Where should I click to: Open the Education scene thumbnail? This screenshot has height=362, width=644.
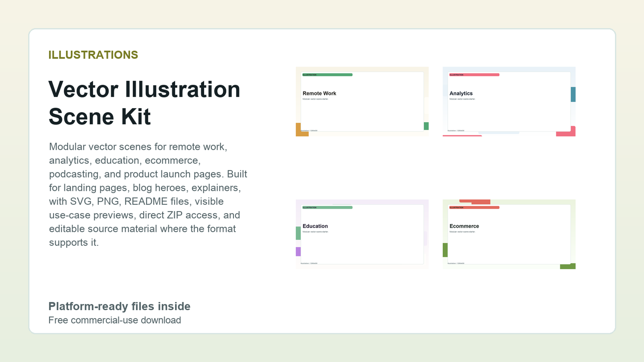[362, 234]
